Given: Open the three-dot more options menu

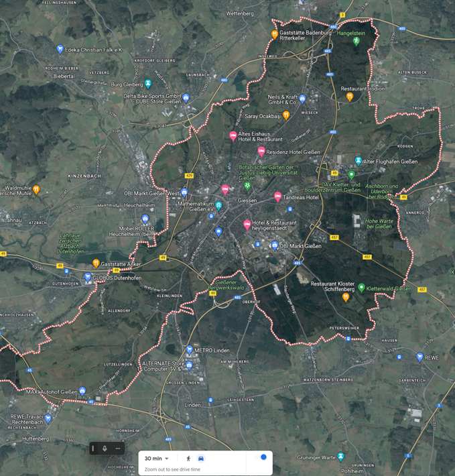Looking at the screenshot, I should 117,448.
